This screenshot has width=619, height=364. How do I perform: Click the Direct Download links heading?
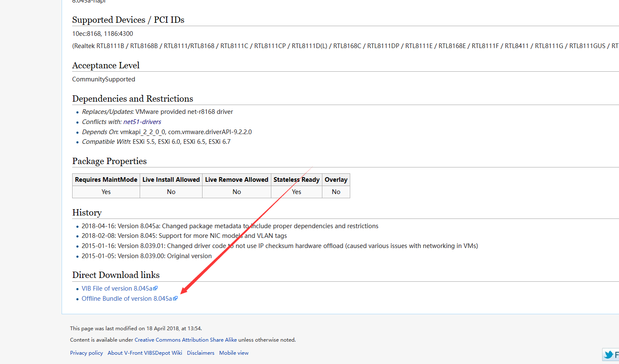116,275
